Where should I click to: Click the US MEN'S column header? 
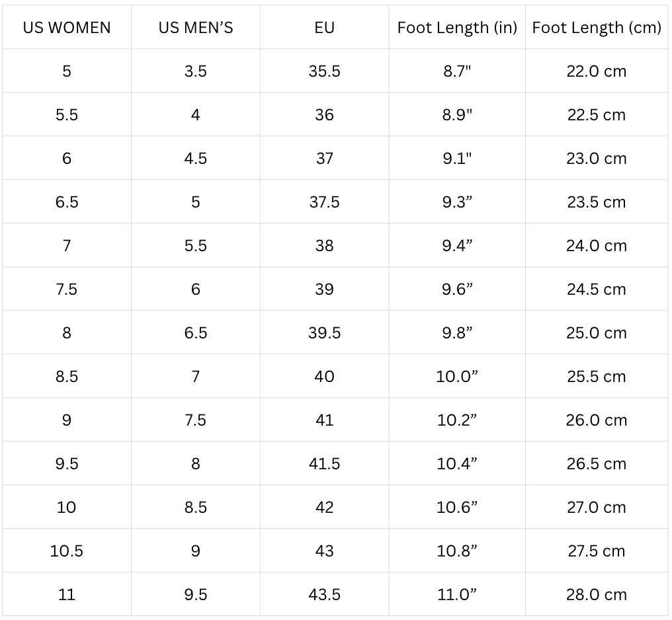point(196,28)
